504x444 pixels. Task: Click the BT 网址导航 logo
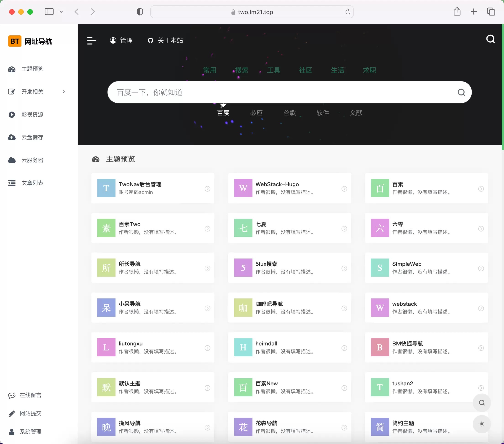coord(30,41)
